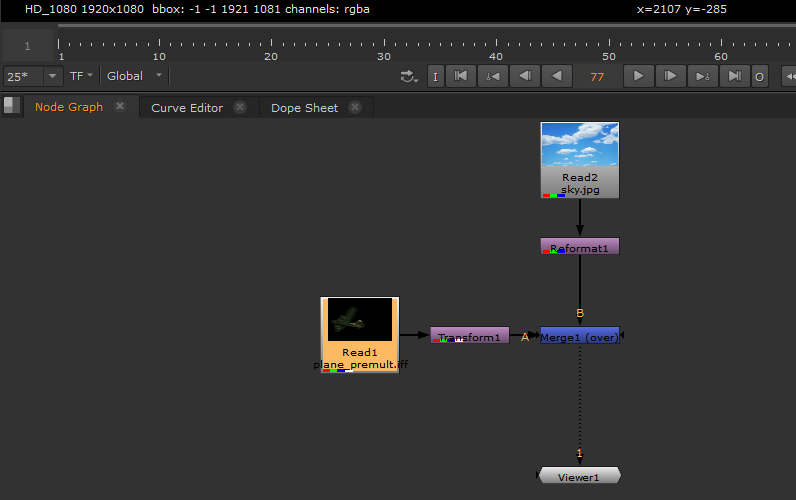
Task: Switch to the Curve Editor tab
Action: 187,108
